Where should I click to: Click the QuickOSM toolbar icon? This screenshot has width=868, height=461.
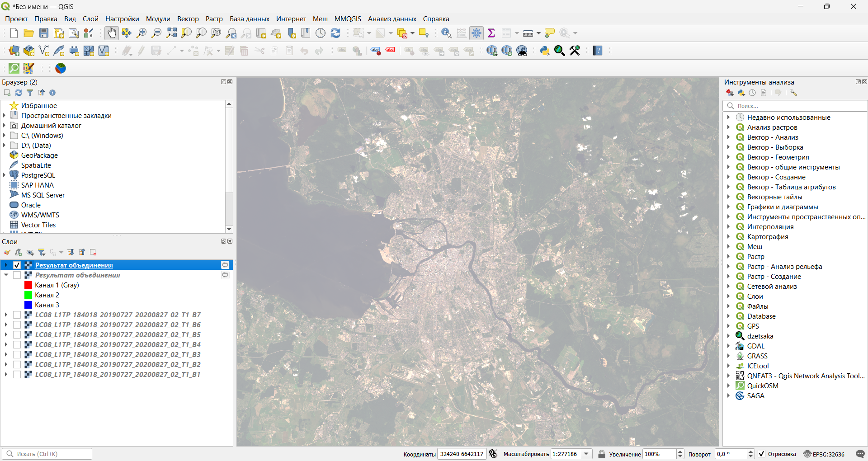click(x=14, y=68)
